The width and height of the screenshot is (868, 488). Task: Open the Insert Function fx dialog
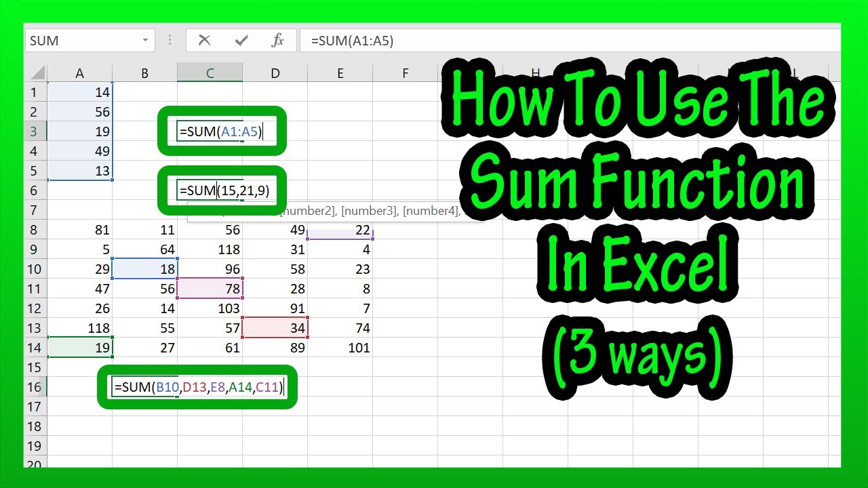click(x=277, y=41)
